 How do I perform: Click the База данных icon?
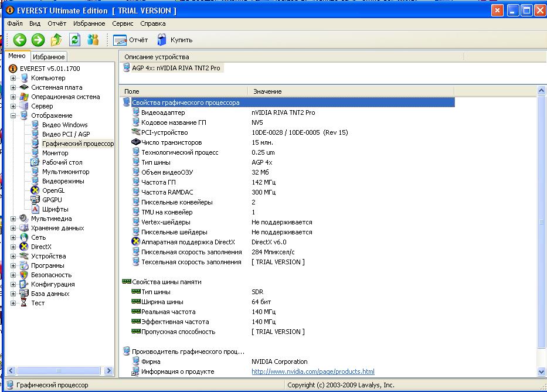coord(23,294)
